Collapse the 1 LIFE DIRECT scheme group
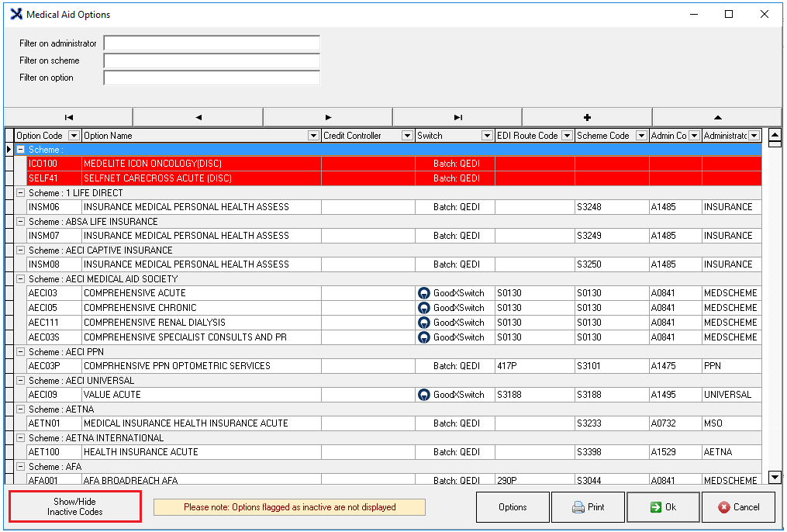Viewport: 787px width, 532px height. 21,193
